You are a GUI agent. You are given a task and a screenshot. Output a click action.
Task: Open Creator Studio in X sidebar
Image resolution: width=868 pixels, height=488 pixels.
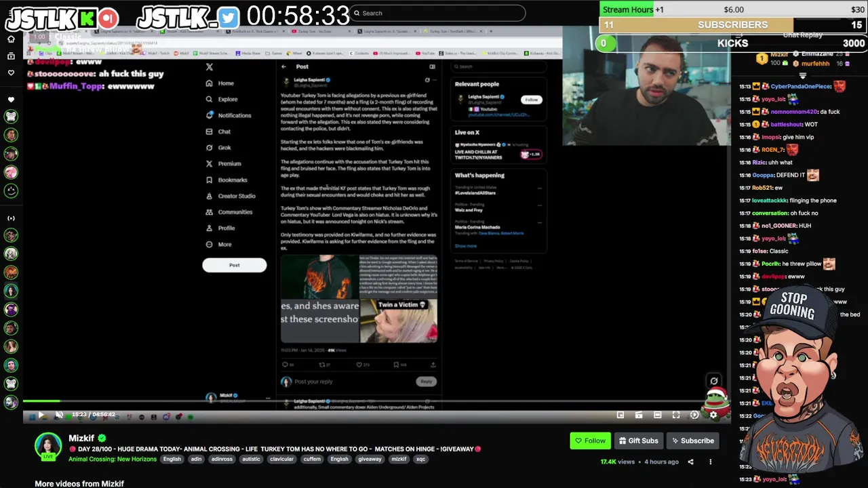click(x=231, y=196)
